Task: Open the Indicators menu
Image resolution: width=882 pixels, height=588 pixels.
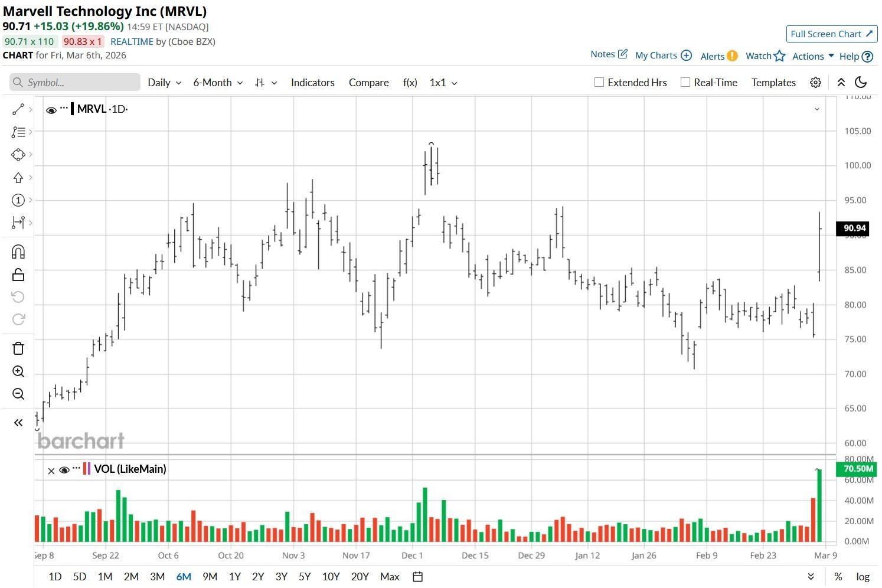Action: [x=313, y=83]
